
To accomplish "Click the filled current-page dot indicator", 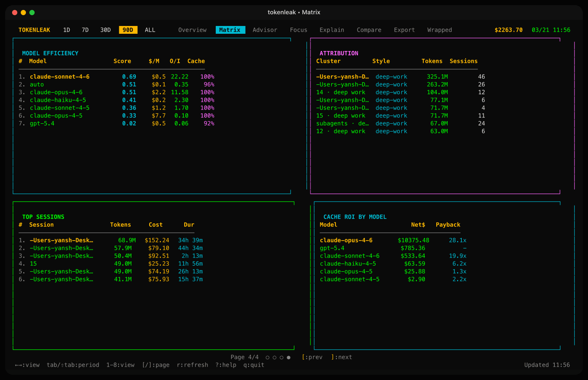I will coord(288,357).
